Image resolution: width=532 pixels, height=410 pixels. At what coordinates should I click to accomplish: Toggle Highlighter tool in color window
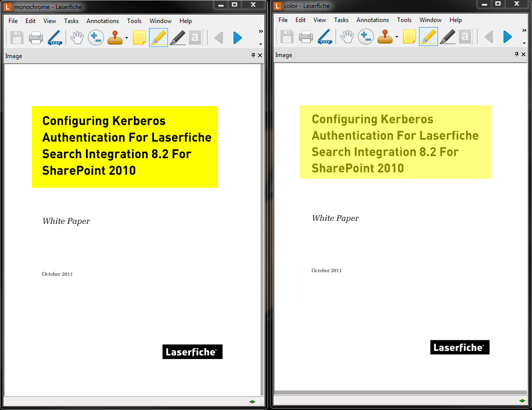[x=428, y=37]
